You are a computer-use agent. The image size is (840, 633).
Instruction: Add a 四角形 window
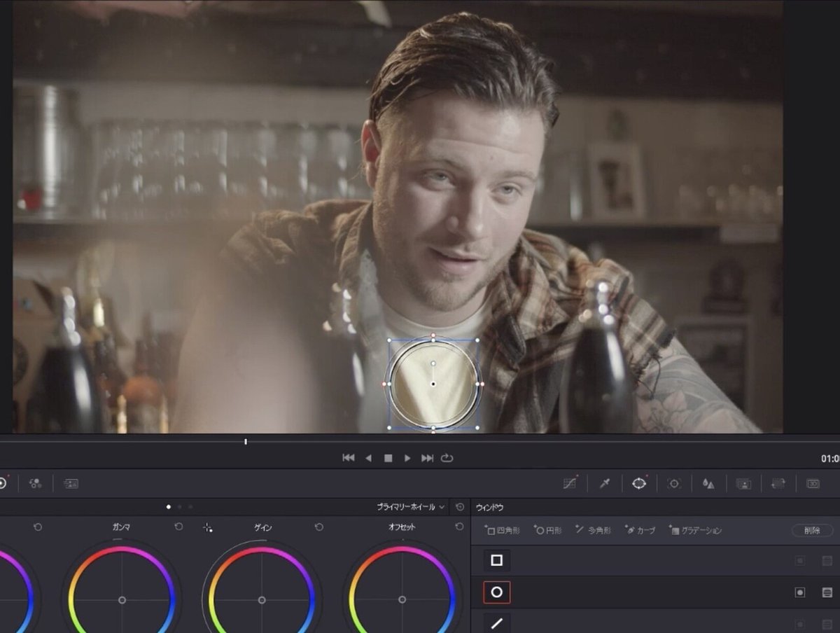click(503, 531)
